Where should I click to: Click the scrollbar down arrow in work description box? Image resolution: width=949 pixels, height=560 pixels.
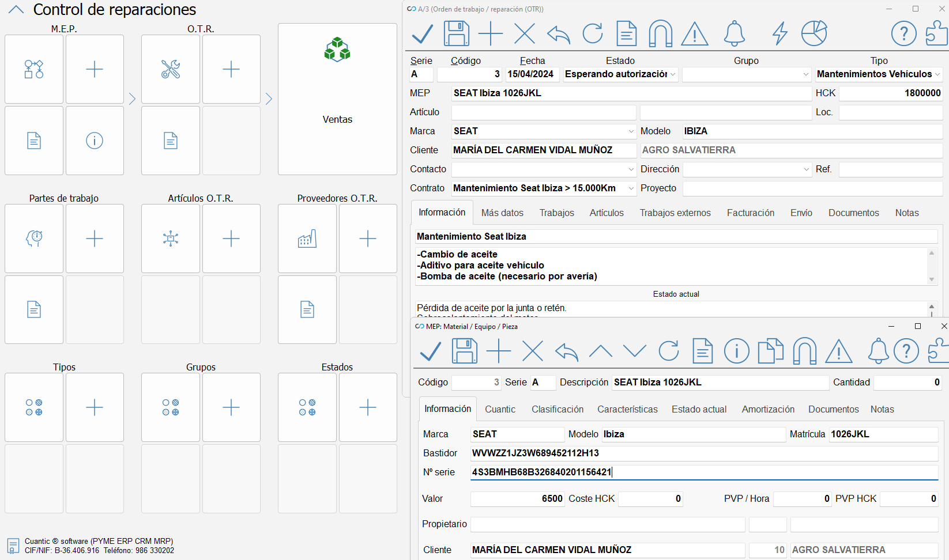(931, 279)
